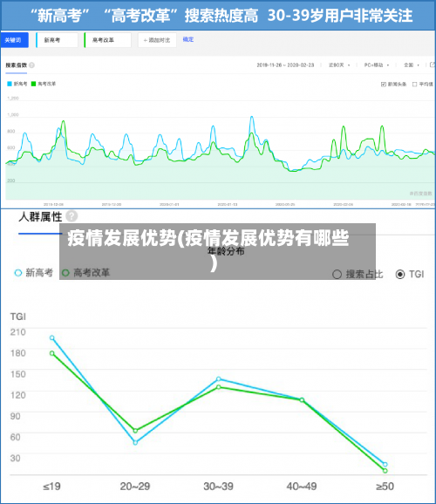Click the 确定 confirm link
Screen dimensions: 436x504
coord(188,39)
